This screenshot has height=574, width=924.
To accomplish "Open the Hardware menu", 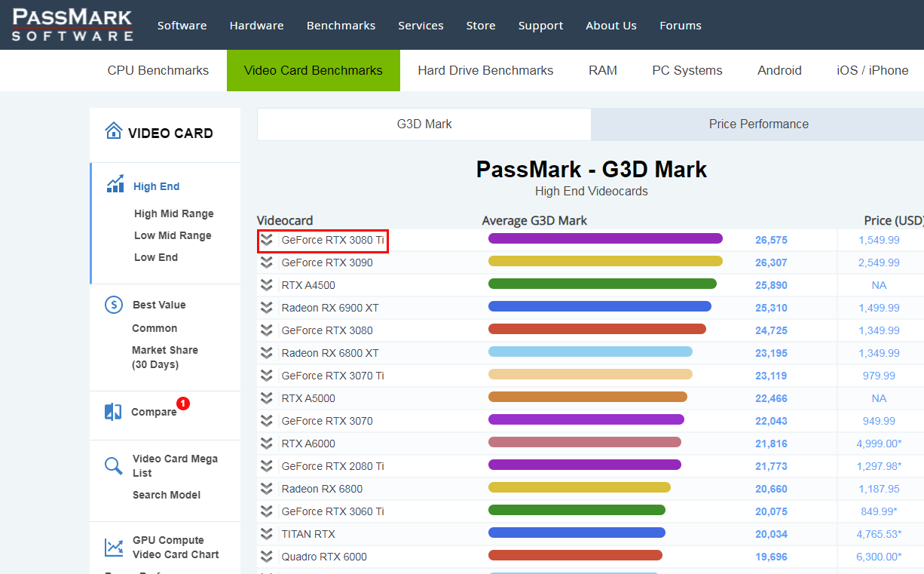I will tap(256, 26).
